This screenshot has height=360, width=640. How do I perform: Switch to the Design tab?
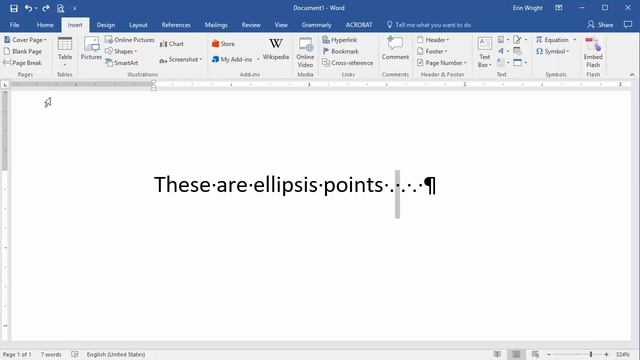point(106,25)
